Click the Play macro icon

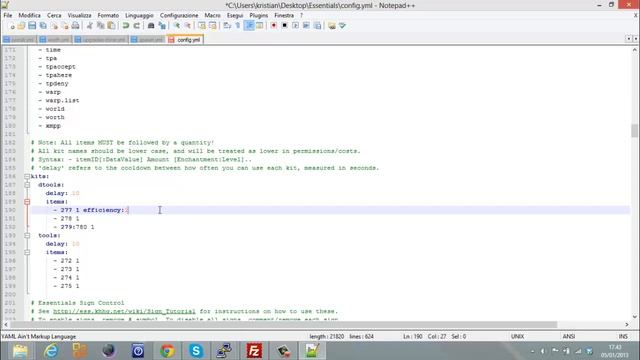(x=296, y=26)
